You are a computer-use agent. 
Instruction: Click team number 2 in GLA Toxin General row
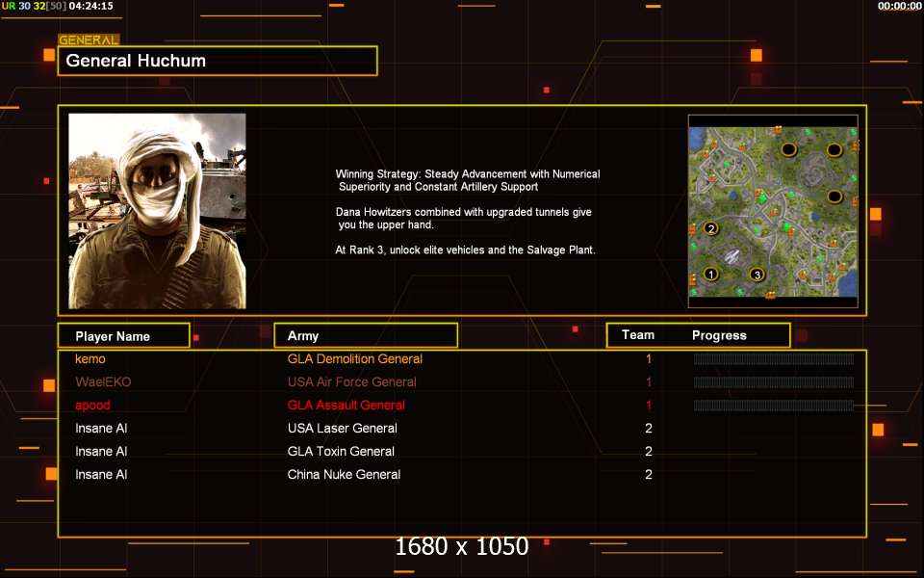point(649,451)
